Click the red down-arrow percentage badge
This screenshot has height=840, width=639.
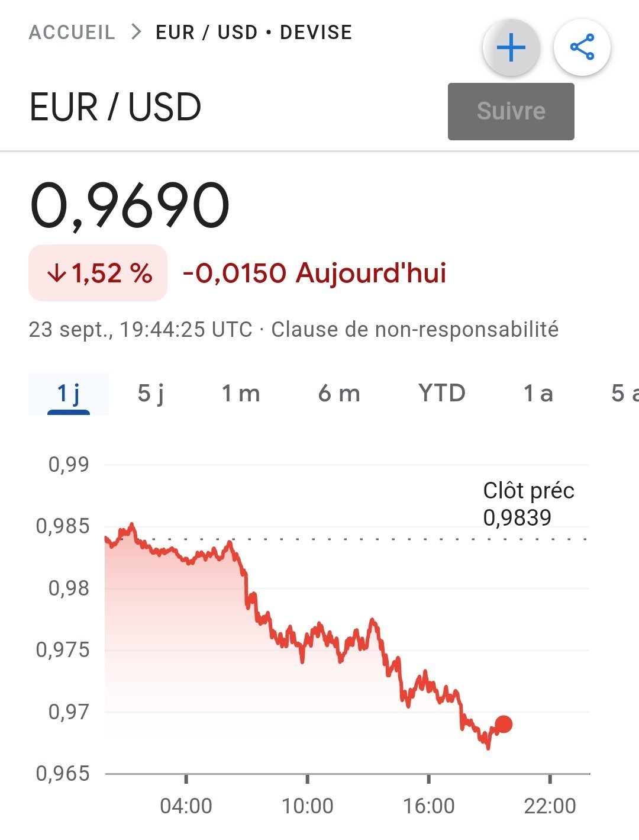coord(98,273)
